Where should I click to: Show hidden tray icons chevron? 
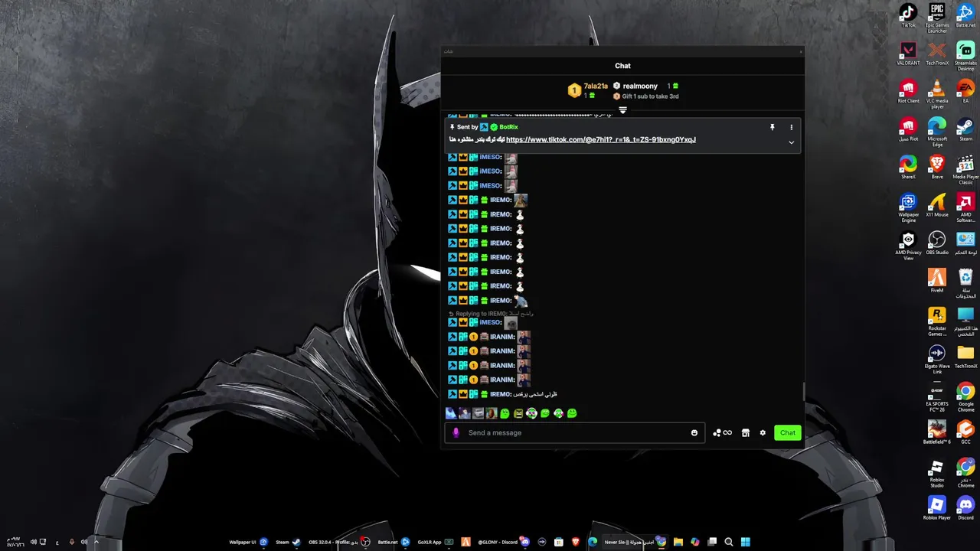pyautogui.click(x=96, y=542)
